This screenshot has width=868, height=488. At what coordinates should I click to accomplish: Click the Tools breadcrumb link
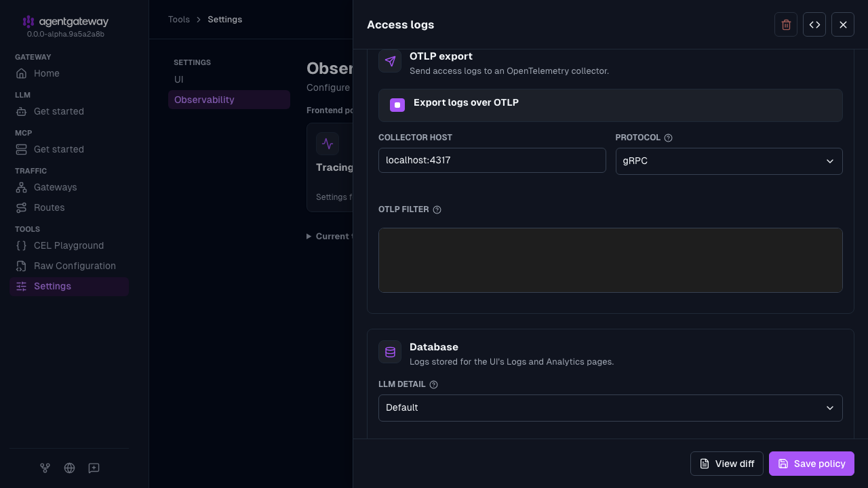pos(179,20)
